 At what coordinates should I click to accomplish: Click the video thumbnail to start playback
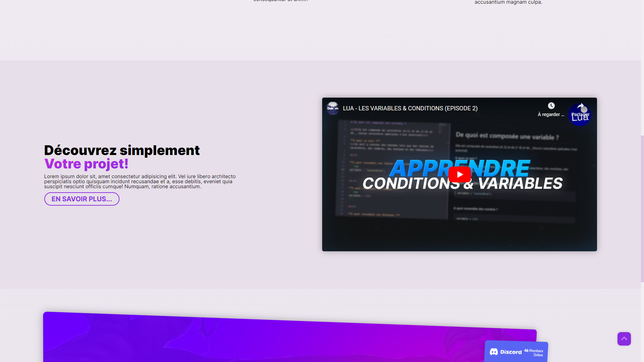[459, 174]
